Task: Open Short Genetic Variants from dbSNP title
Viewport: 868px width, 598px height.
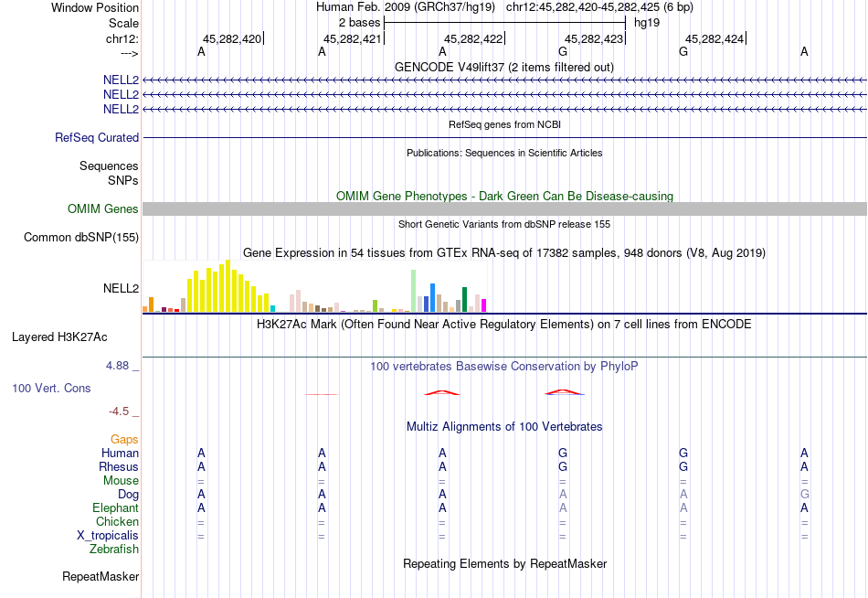Action: point(504,224)
